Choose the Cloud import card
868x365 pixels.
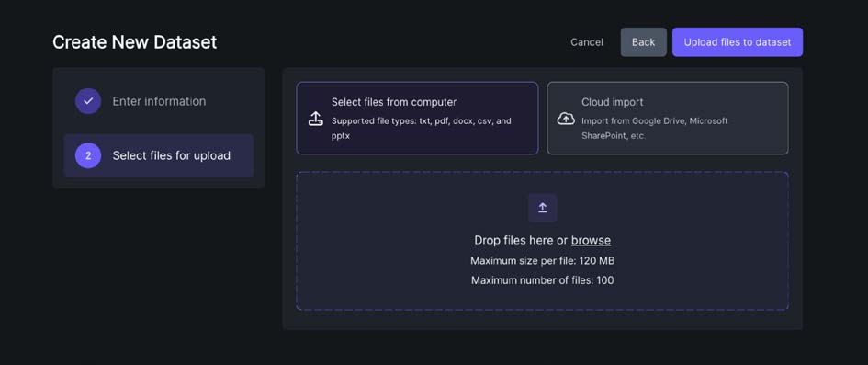pyautogui.click(x=668, y=118)
